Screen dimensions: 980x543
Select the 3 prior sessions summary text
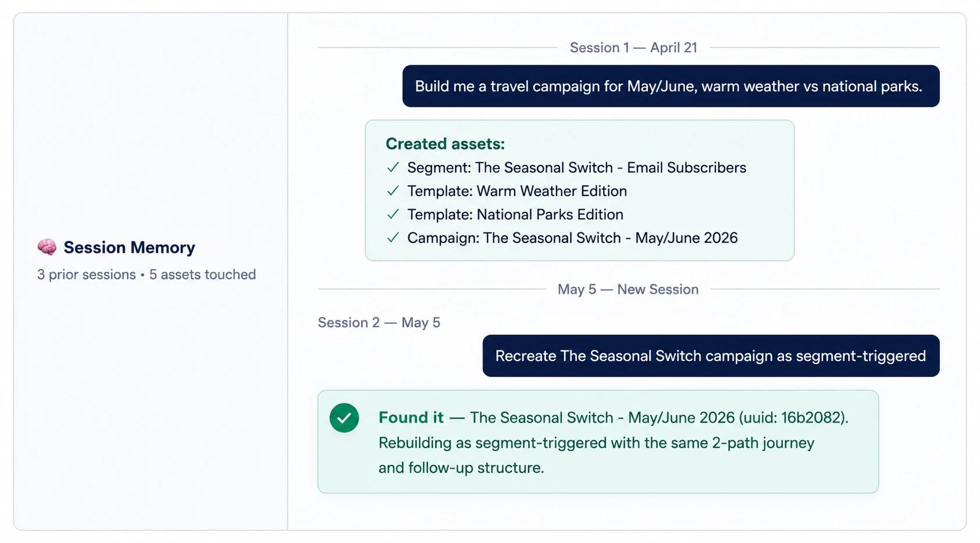[x=147, y=274]
